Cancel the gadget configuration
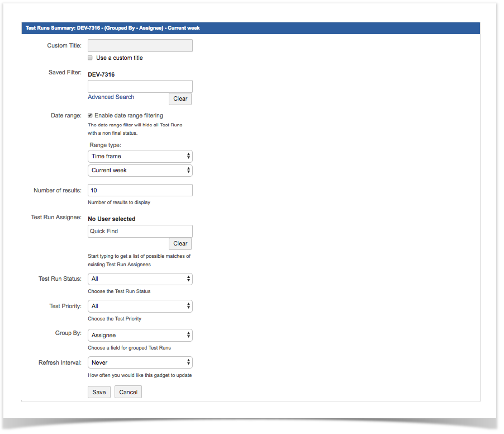Screen dimensions: 504x434 [129, 392]
